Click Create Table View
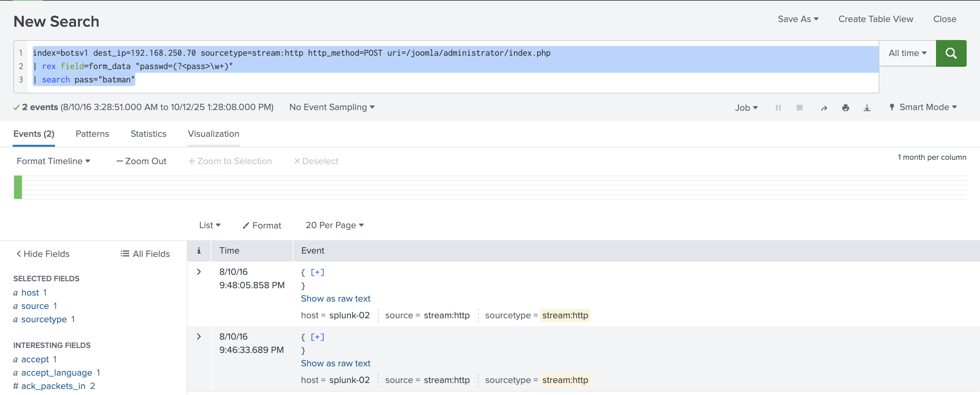980x395 pixels. pyautogui.click(x=875, y=19)
